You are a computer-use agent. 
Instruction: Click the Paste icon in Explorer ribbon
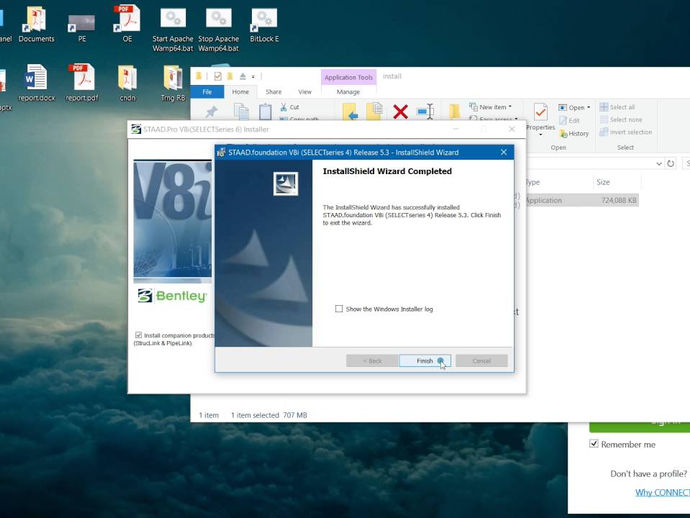(265, 111)
